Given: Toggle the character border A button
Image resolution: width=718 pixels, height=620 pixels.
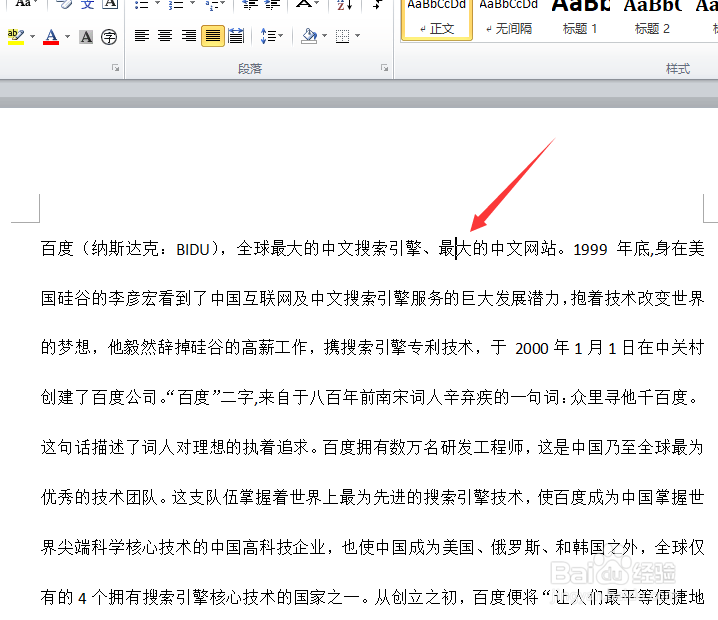Looking at the screenshot, I should [110, 5].
